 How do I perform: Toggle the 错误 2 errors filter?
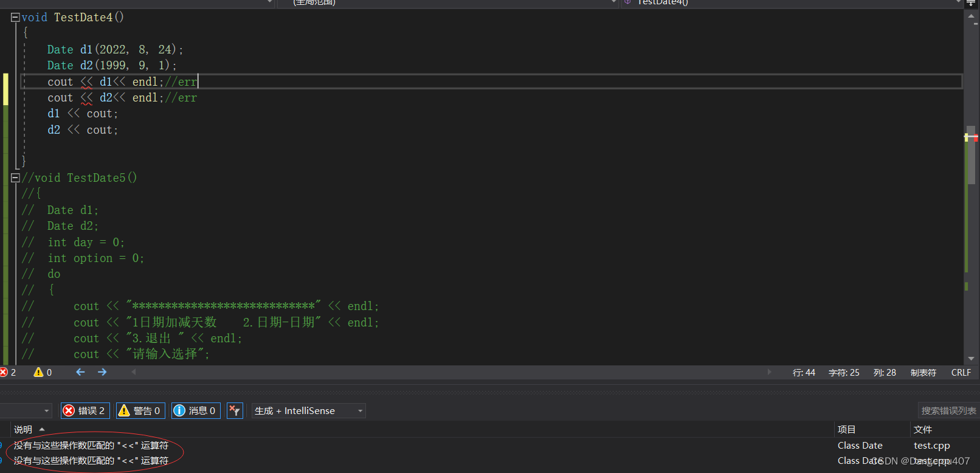click(85, 411)
